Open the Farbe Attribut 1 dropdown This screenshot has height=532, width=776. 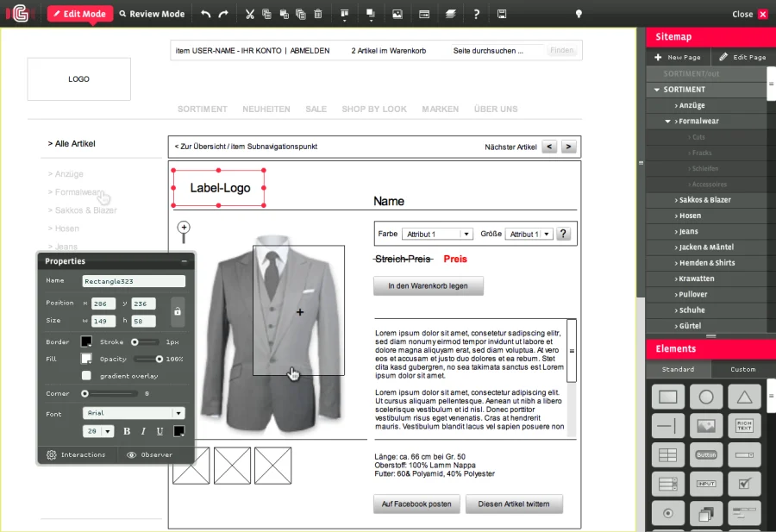click(x=438, y=234)
